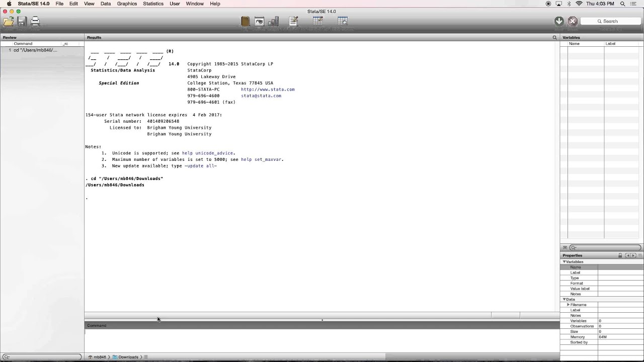Follow the http://www.stata.com link

pos(268,89)
